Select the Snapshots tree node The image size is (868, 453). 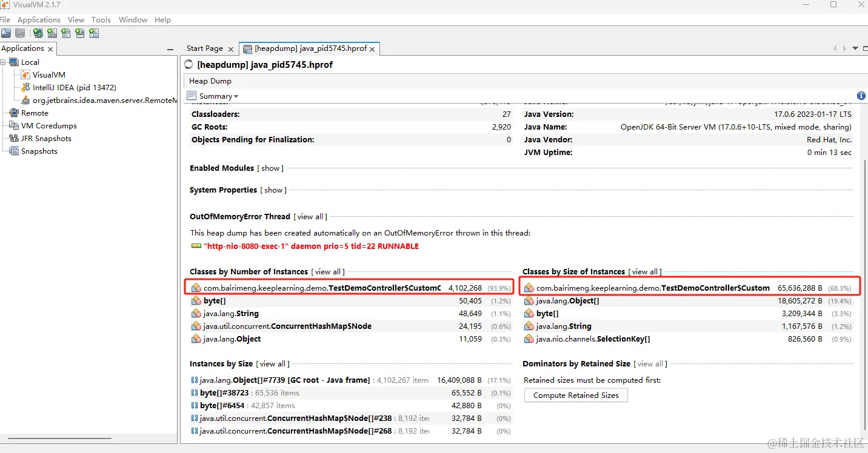pyautogui.click(x=39, y=151)
